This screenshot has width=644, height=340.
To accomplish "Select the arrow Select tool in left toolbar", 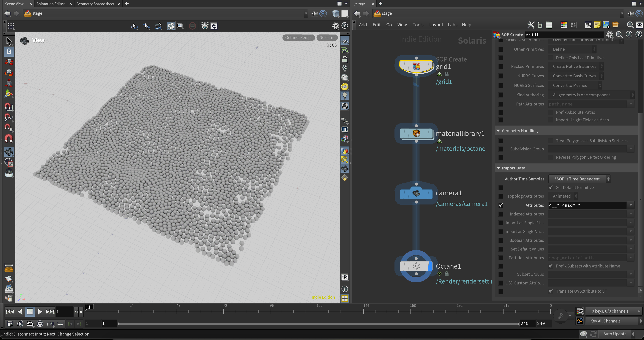I will pyautogui.click(x=9, y=41).
